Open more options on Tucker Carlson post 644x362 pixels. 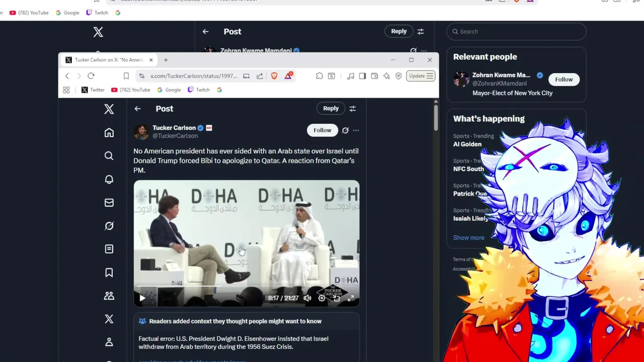(x=356, y=130)
